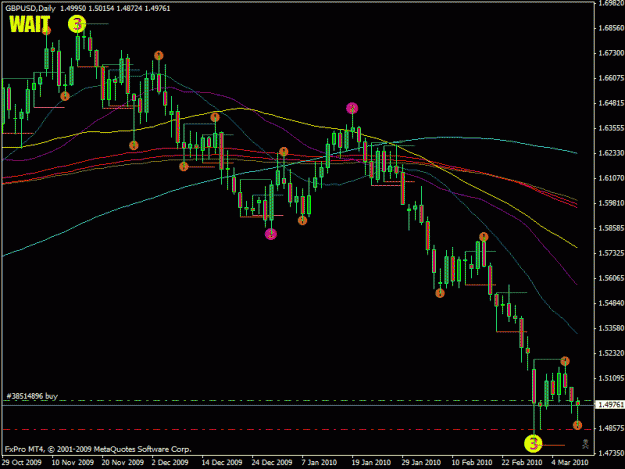Click the 1.68560 price label on the axis

[x=611, y=28]
